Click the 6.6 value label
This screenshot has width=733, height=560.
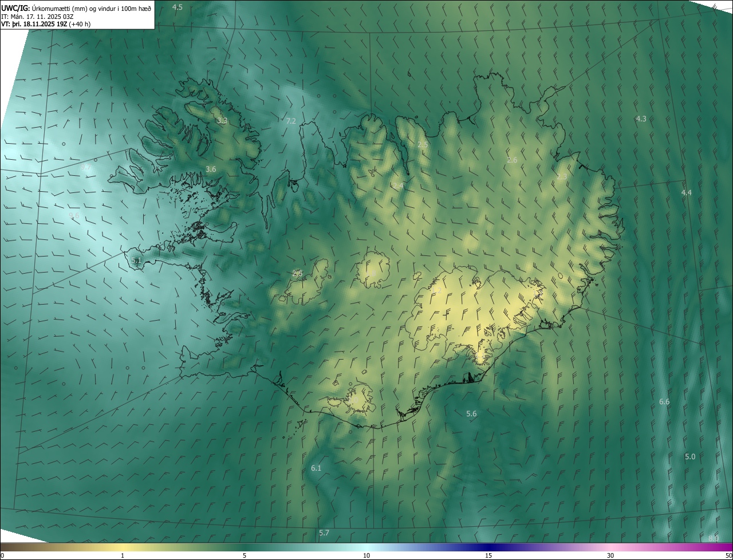pos(664,402)
